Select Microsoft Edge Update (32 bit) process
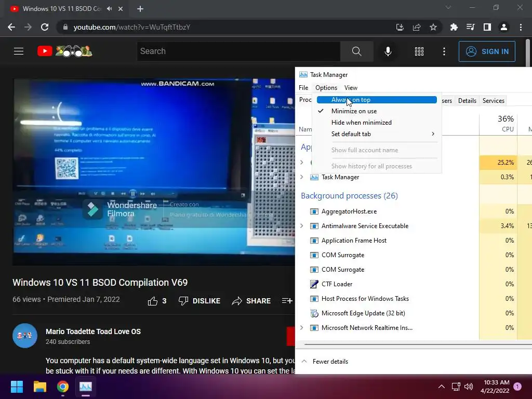This screenshot has width=532, height=399. 363,313
